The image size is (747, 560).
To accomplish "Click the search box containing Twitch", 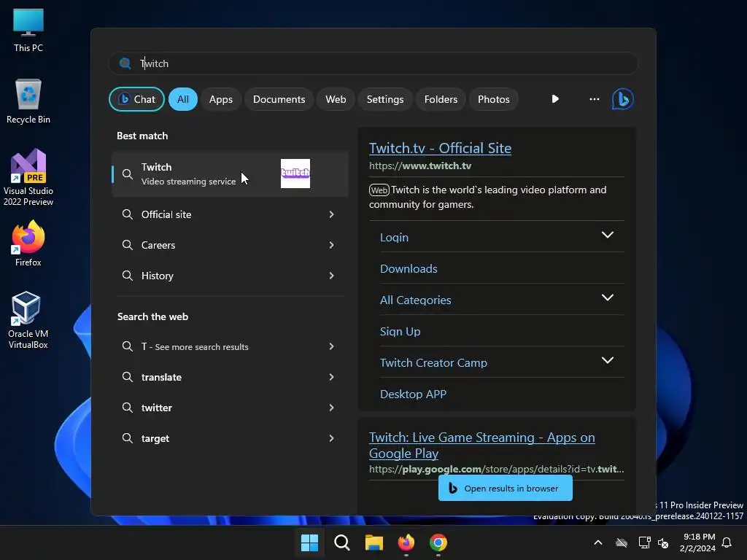I will click(373, 63).
